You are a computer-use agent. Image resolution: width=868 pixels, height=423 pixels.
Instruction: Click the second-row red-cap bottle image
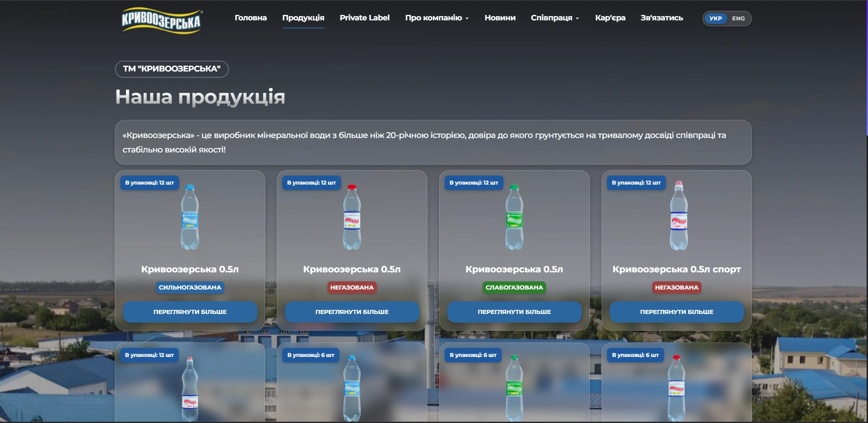tap(677, 388)
